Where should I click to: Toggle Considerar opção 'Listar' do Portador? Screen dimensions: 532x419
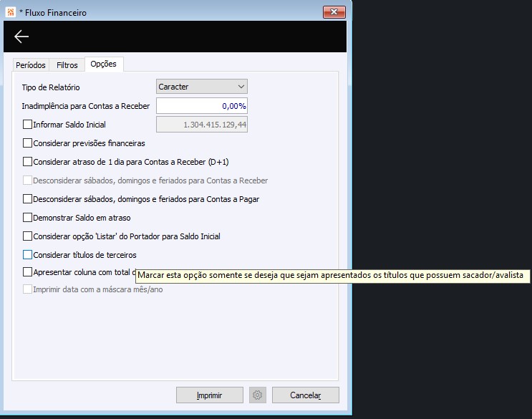[27, 236]
